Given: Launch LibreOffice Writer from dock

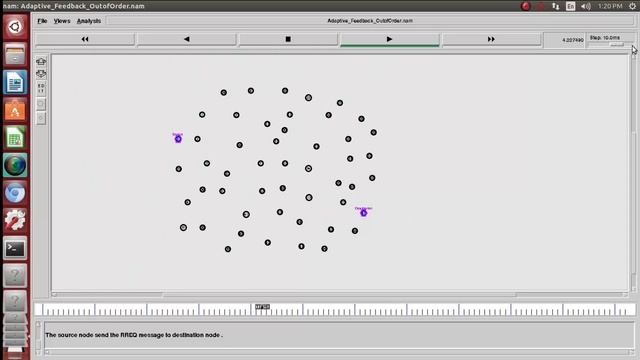Looking at the screenshot, I should point(15,82).
